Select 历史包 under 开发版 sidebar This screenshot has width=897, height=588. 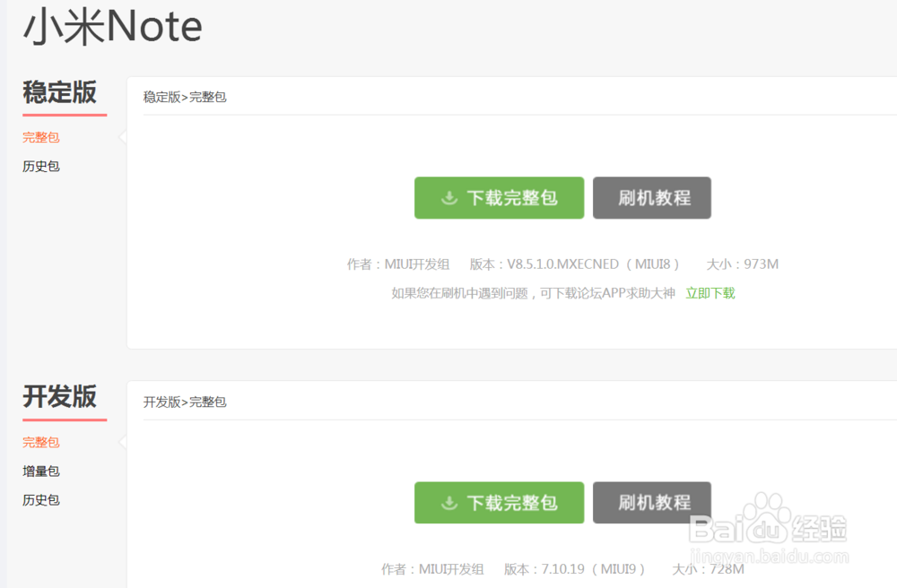pos(41,499)
